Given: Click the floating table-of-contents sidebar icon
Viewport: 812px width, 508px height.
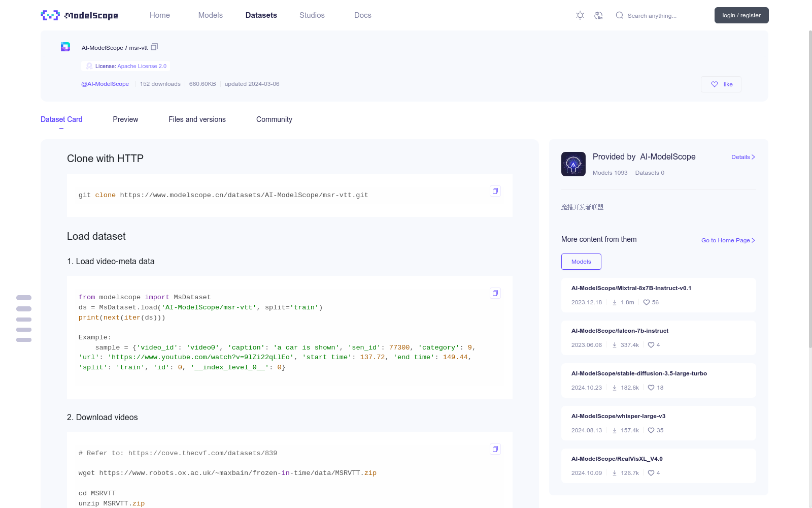Looking at the screenshot, I should (x=24, y=319).
